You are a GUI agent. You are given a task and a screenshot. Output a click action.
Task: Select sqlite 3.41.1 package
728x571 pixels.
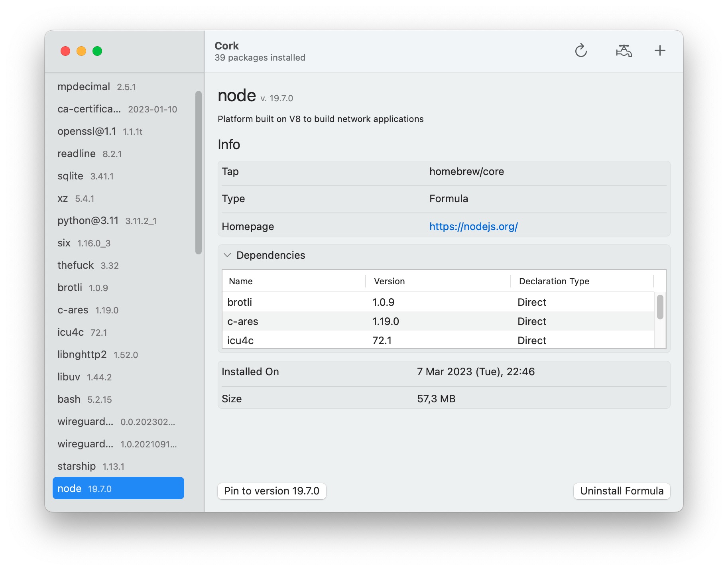118,176
